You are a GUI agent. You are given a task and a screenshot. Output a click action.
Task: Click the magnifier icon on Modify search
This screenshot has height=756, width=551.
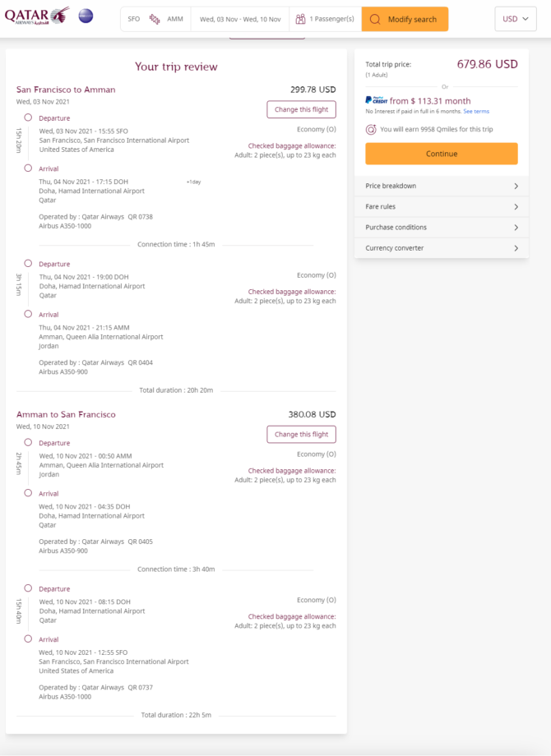click(375, 19)
